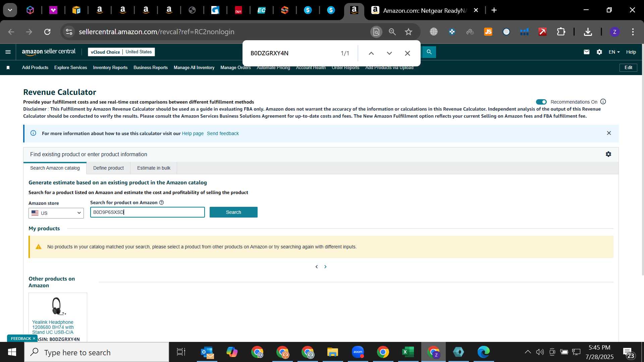Open Manage All Inventory menu item

click(x=194, y=68)
